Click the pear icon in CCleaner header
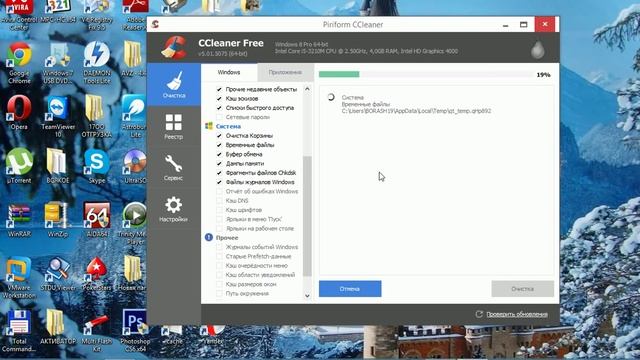 (x=538, y=49)
